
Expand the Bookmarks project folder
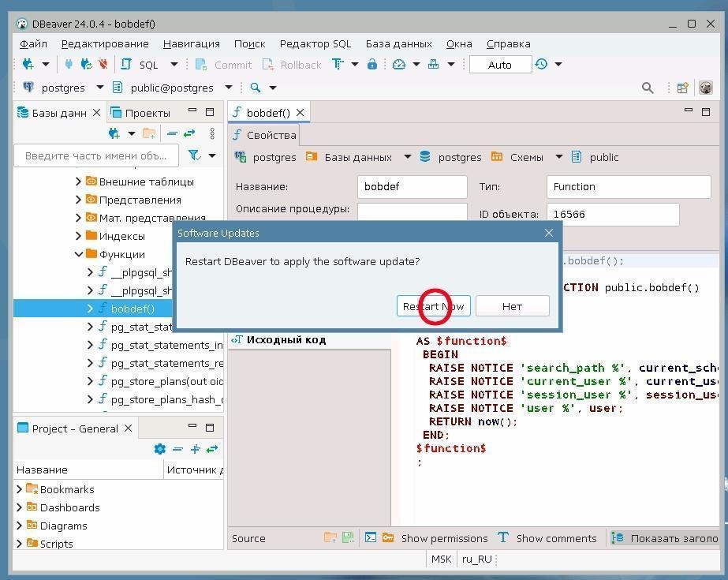coord(20,489)
